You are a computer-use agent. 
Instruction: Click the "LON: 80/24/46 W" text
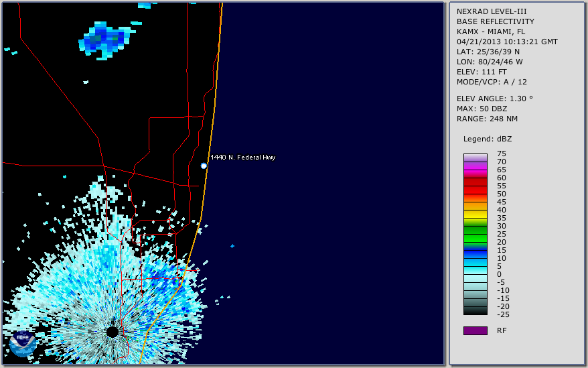[490, 62]
